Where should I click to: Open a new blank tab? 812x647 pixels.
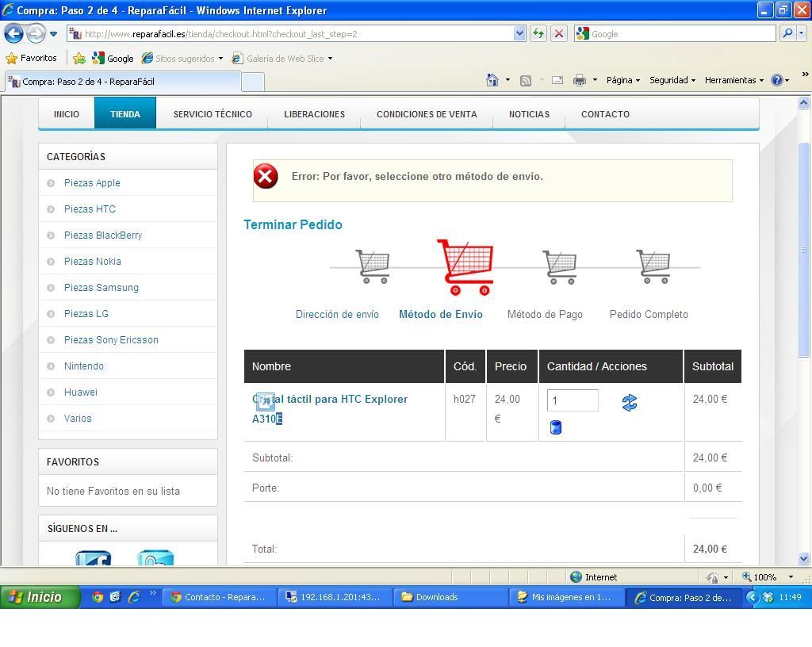[253, 82]
